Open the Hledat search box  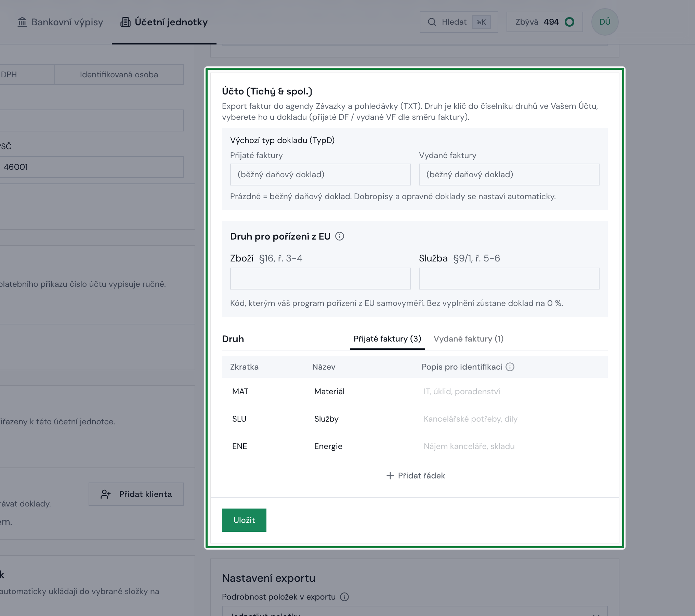(459, 22)
